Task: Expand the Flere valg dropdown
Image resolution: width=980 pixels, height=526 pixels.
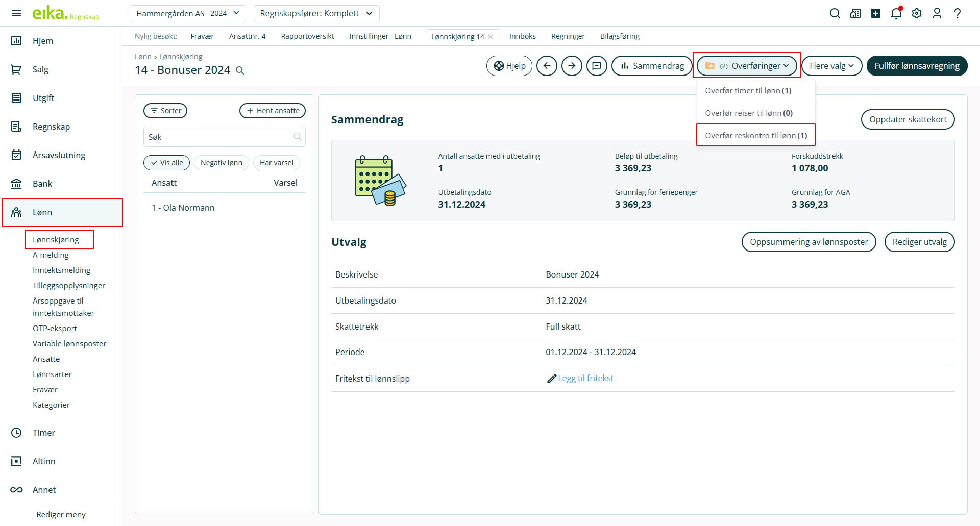Action: tap(831, 66)
